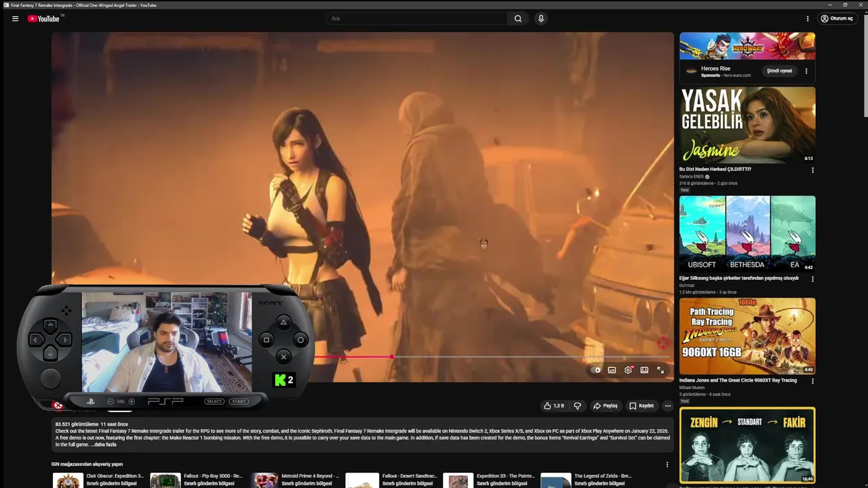This screenshot has width=868, height=488.
Task: Open the YouTube hamburger guide menu
Action: click(15, 18)
